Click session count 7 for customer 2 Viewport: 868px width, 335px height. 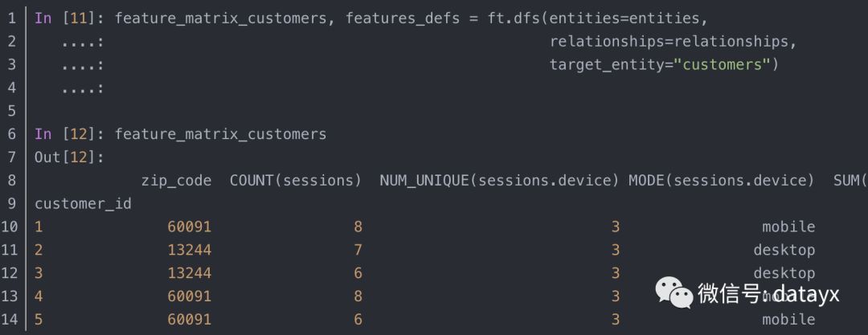point(358,251)
